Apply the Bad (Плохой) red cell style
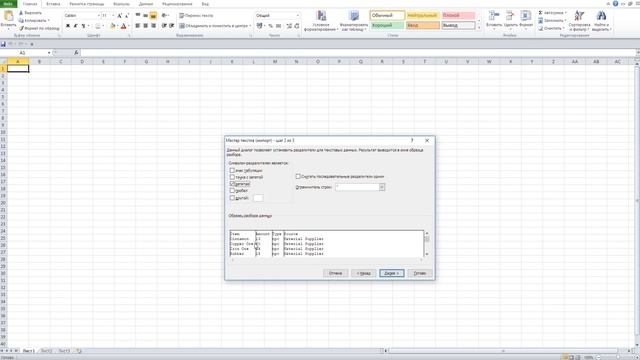 pos(458,16)
